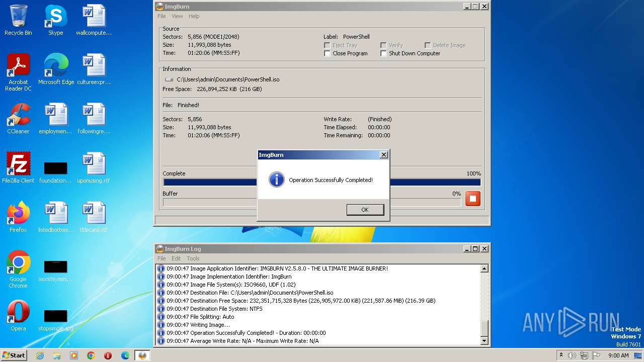Select the monthlymini file icon
Screen dimensions: 644x362
point(55,270)
